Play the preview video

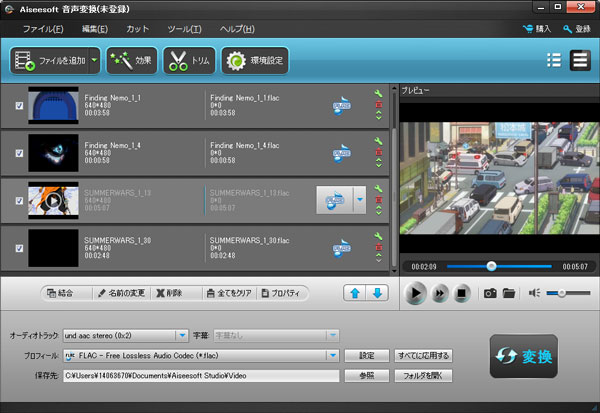tap(415, 293)
